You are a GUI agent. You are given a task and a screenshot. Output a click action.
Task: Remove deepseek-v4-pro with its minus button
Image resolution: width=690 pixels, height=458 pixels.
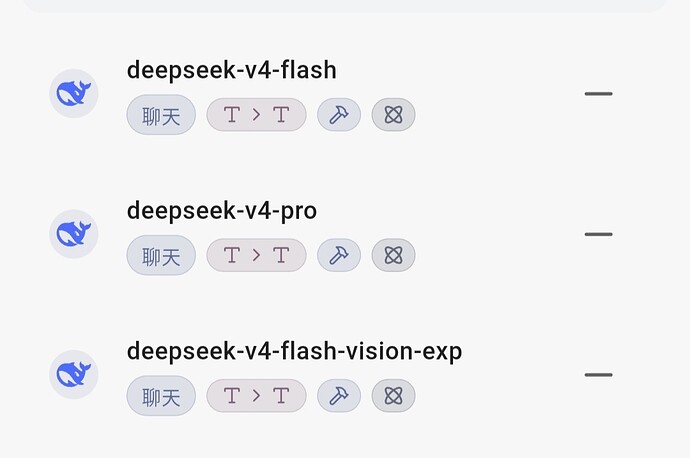coord(598,234)
